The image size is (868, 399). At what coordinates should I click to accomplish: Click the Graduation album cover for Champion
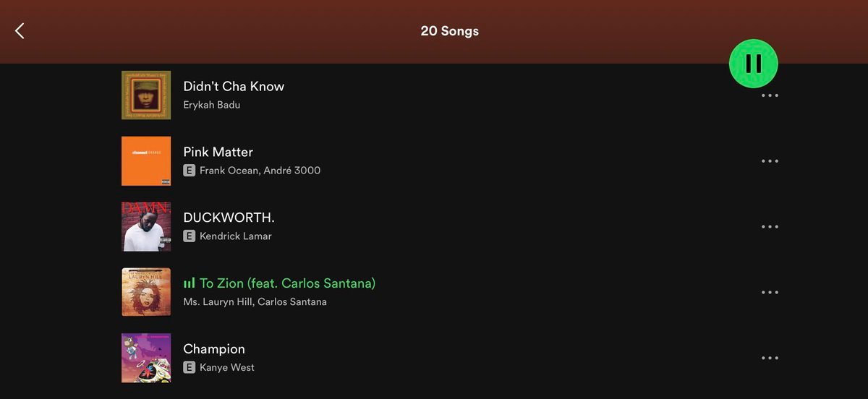(146, 359)
